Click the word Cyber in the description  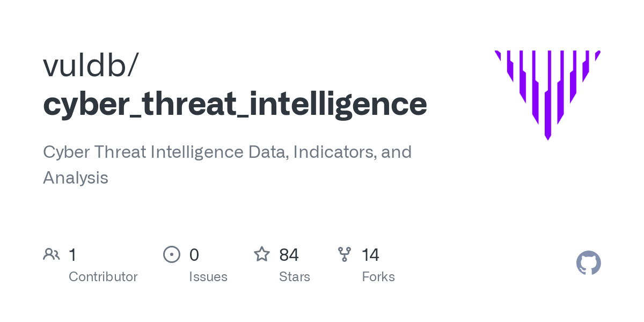[66, 152]
